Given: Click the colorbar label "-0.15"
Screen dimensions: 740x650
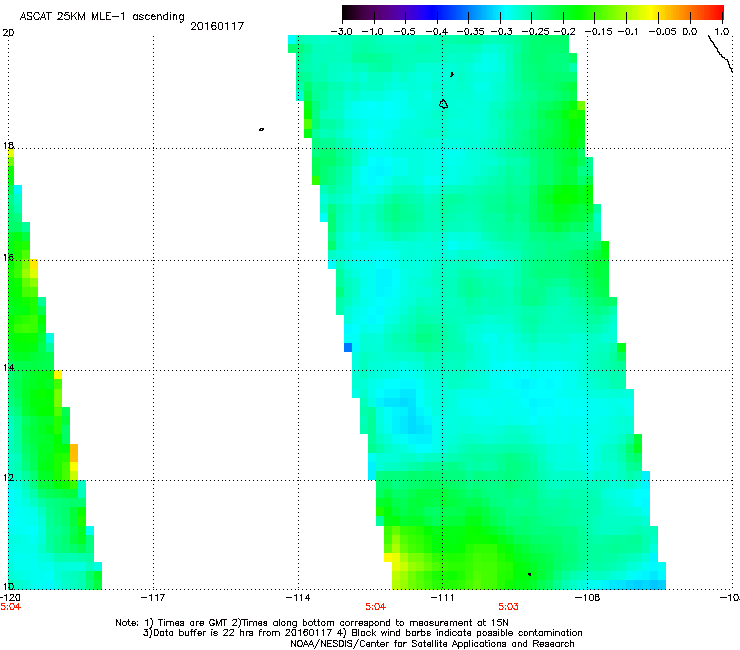Looking at the screenshot, I should click(x=598, y=32).
